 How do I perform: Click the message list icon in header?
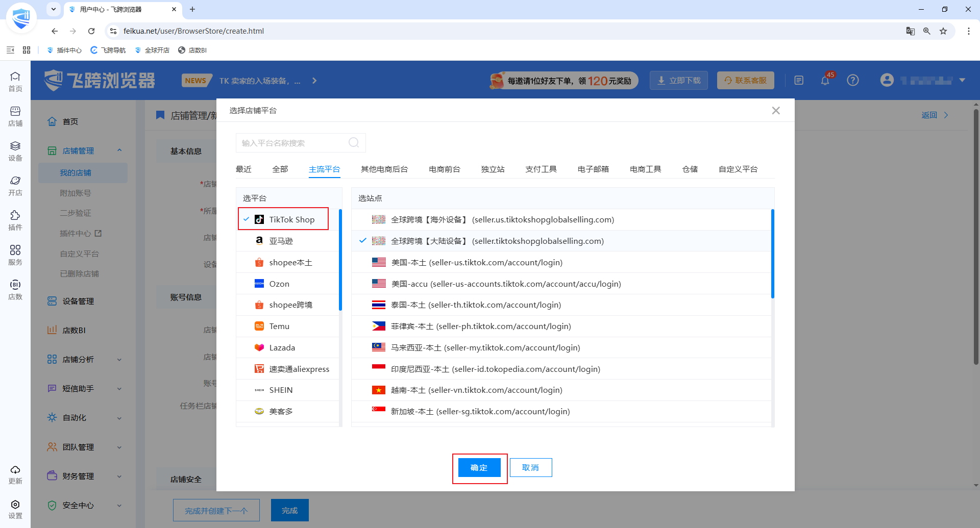(799, 80)
